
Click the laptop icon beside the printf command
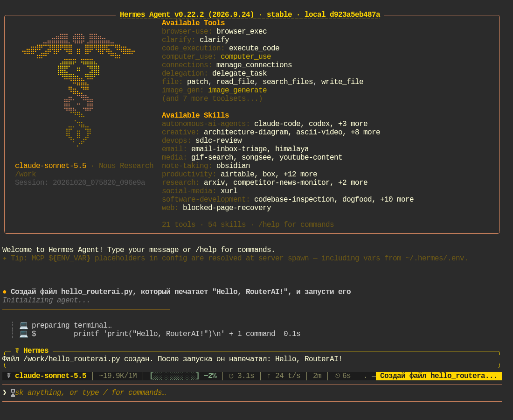click(24, 334)
